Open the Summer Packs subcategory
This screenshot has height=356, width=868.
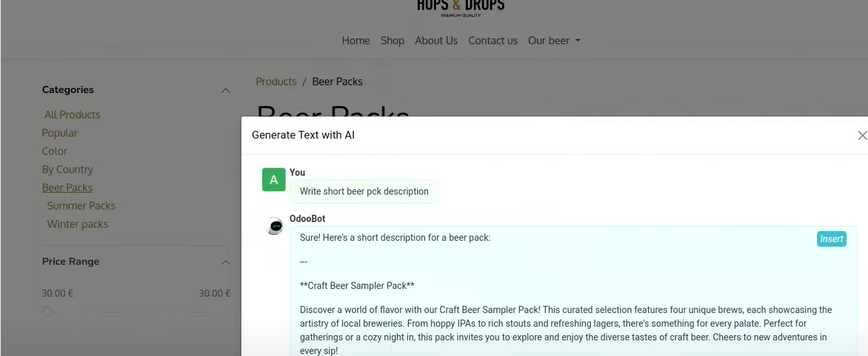pos(81,206)
